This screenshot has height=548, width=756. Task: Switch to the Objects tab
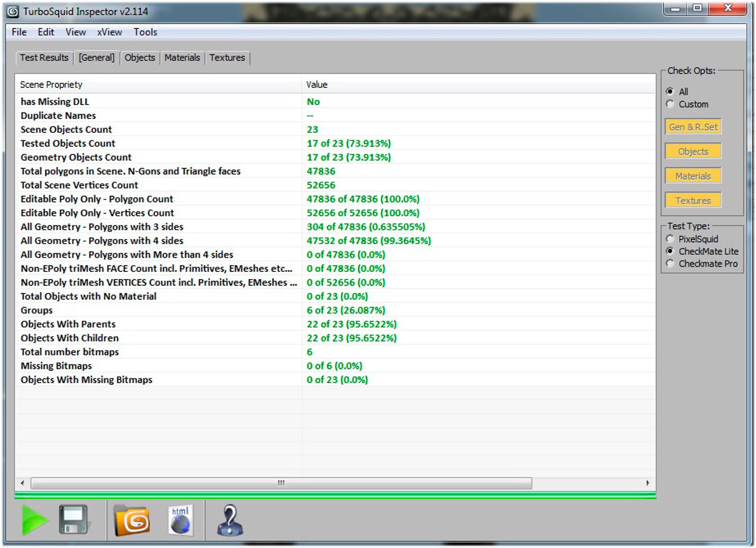click(140, 58)
